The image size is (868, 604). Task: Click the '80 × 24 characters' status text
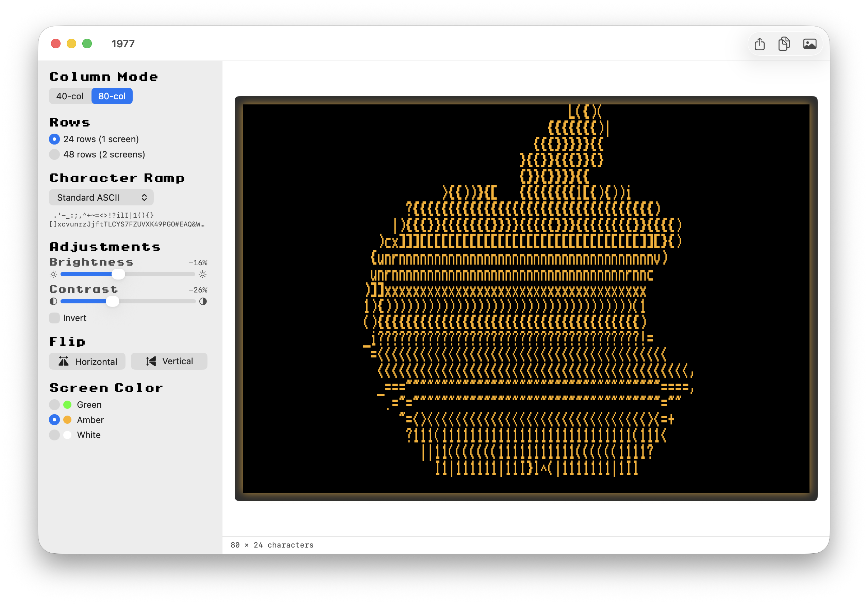pyautogui.click(x=272, y=545)
